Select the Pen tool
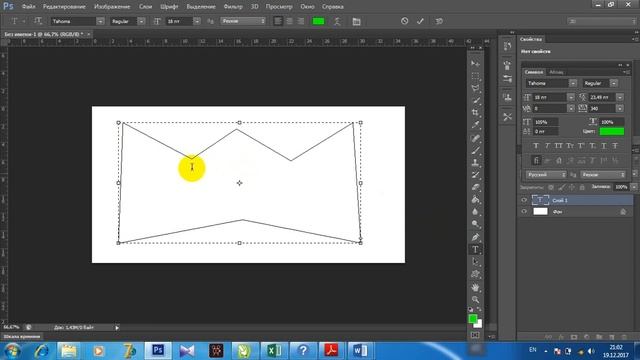 point(475,237)
